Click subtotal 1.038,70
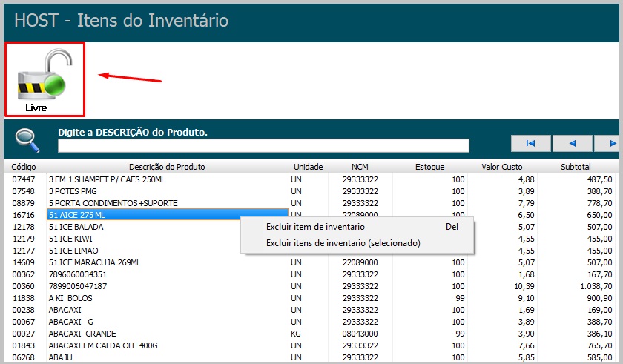This screenshot has height=364, width=623. 596,286
